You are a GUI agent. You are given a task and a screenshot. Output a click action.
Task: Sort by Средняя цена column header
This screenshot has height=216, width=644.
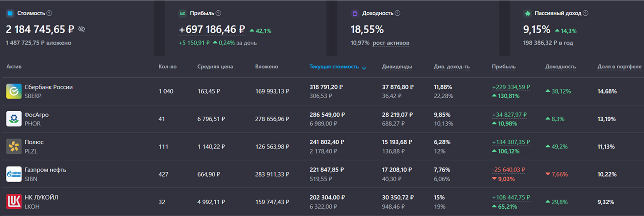[215, 67]
